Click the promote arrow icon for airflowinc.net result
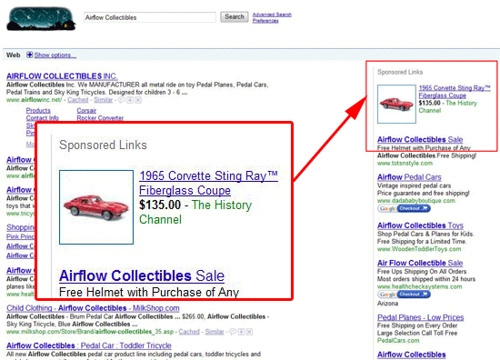The image size is (500, 360). click(x=130, y=100)
